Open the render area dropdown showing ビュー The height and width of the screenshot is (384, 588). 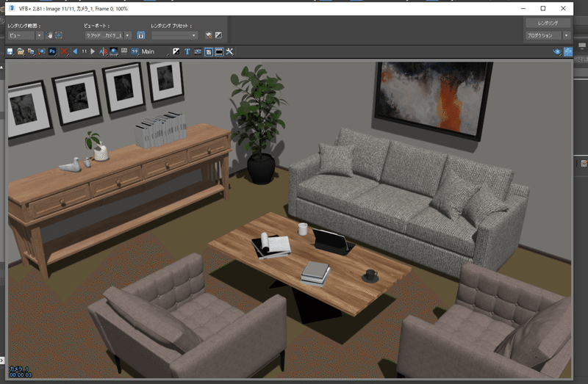click(25, 35)
